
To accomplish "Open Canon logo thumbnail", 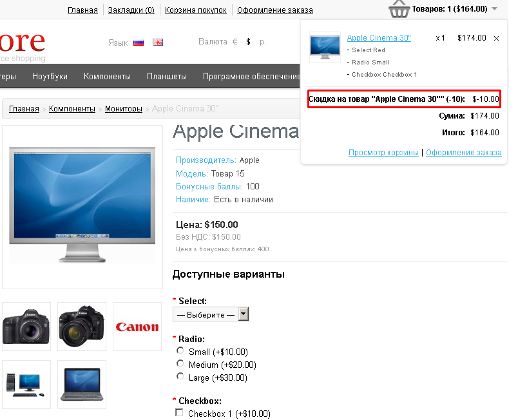I will pyautogui.click(x=137, y=326).
